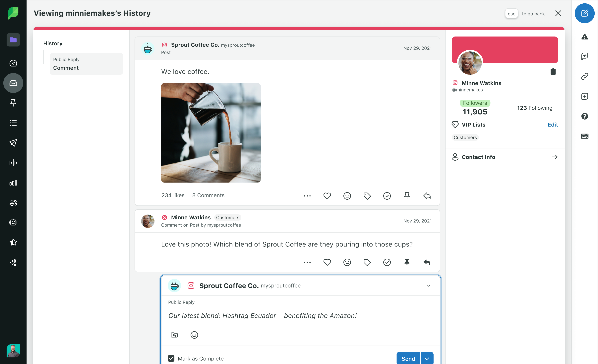Select the Public Reply Comment history item
The image size is (598, 364).
(86, 64)
